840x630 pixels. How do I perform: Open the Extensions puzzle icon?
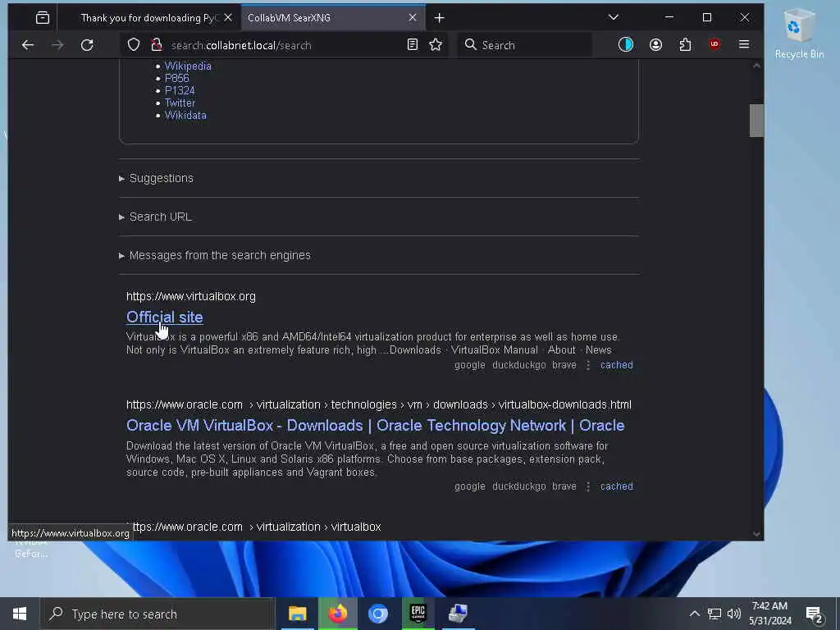coord(685,44)
